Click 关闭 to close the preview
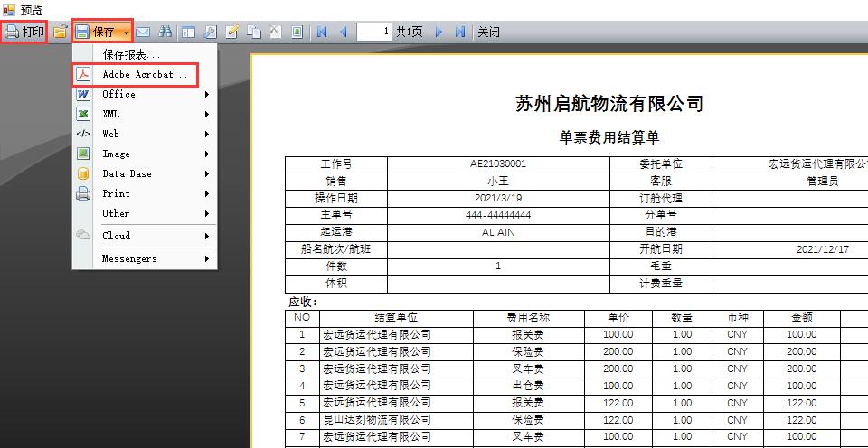Image resolution: width=868 pixels, height=448 pixels. coord(488,33)
